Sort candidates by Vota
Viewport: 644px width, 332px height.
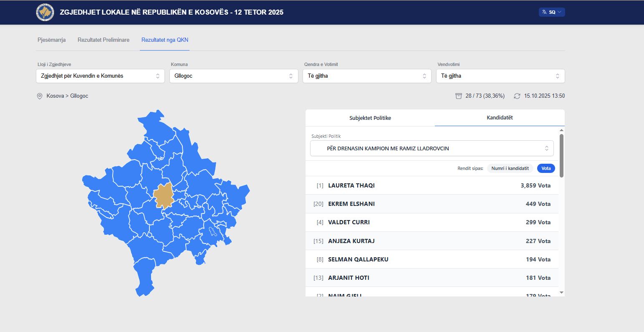click(x=546, y=168)
